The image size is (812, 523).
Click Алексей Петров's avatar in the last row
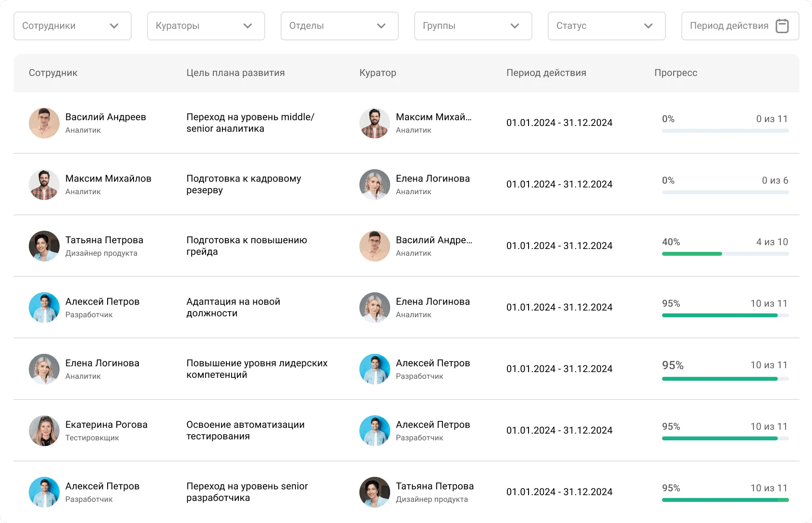click(x=44, y=492)
